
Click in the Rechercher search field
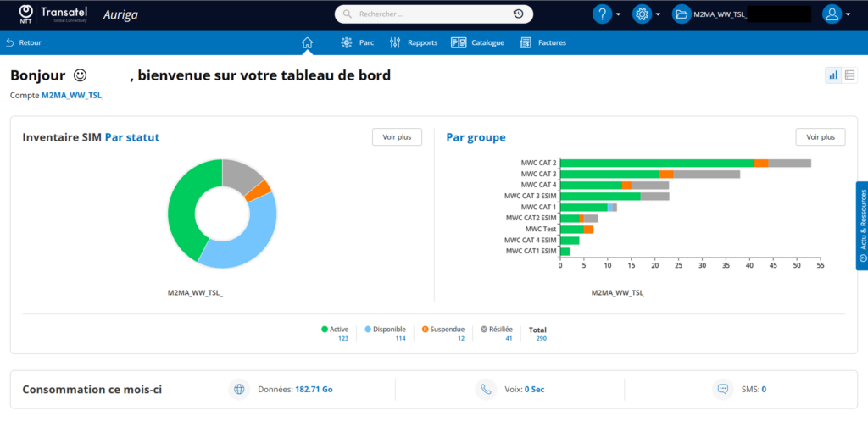[x=433, y=14]
